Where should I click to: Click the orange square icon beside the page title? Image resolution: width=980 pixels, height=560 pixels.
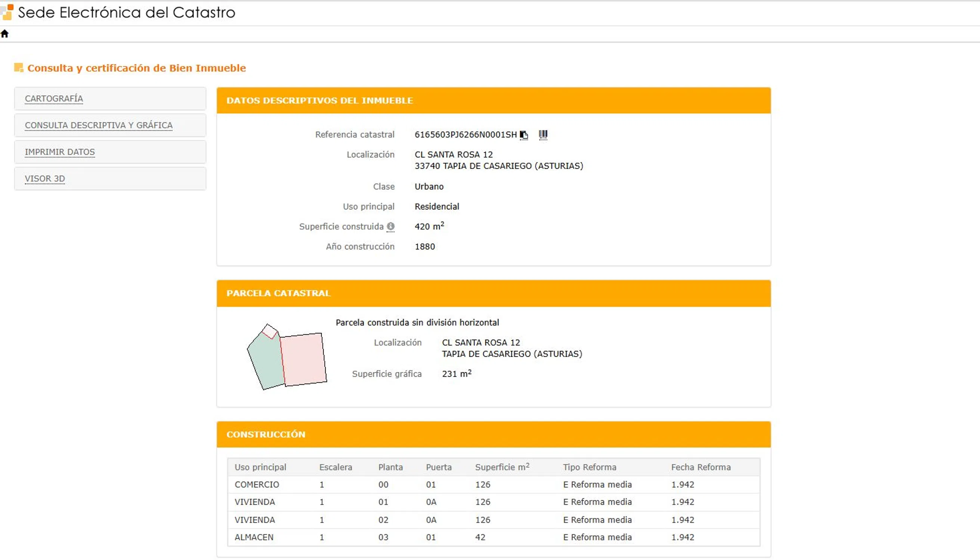click(18, 68)
